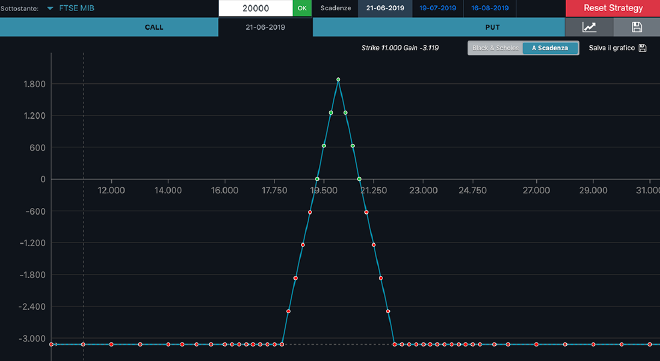Choose the 16-08-2019 expiry
Viewport: 660px width, 361px height.
(x=490, y=8)
